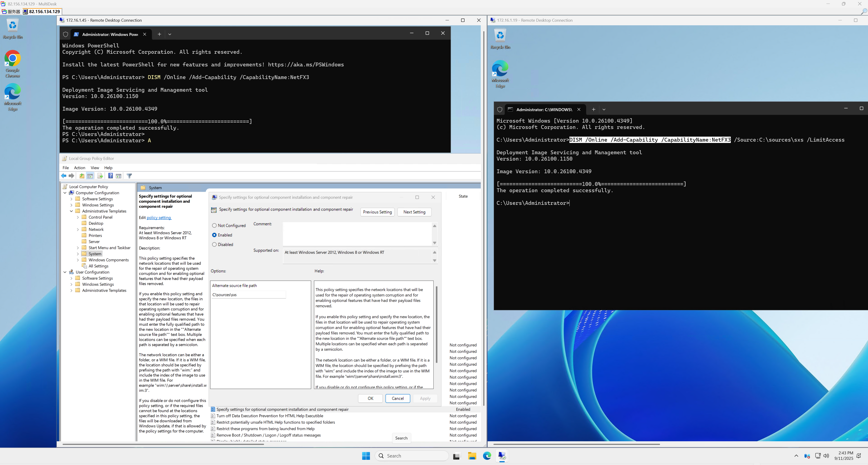
Task: Click Cancel in policy dialog
Action: [398, 398]
